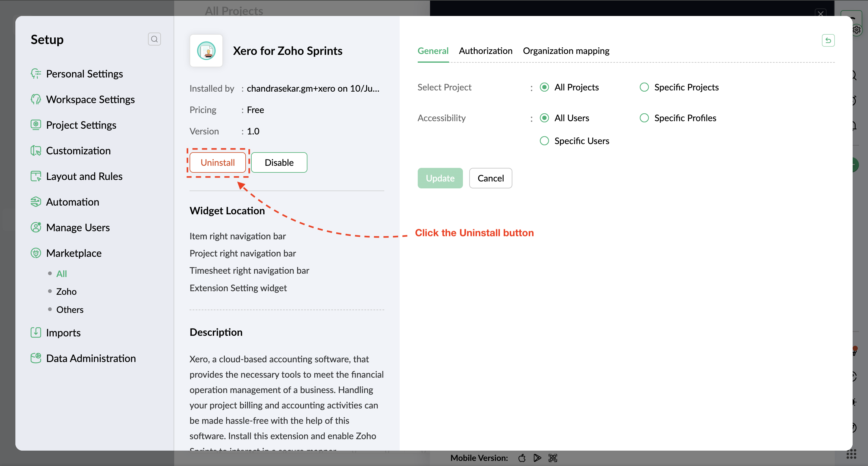
Task: Select the Specific Profiles radio button
Action: pos(644,118)
